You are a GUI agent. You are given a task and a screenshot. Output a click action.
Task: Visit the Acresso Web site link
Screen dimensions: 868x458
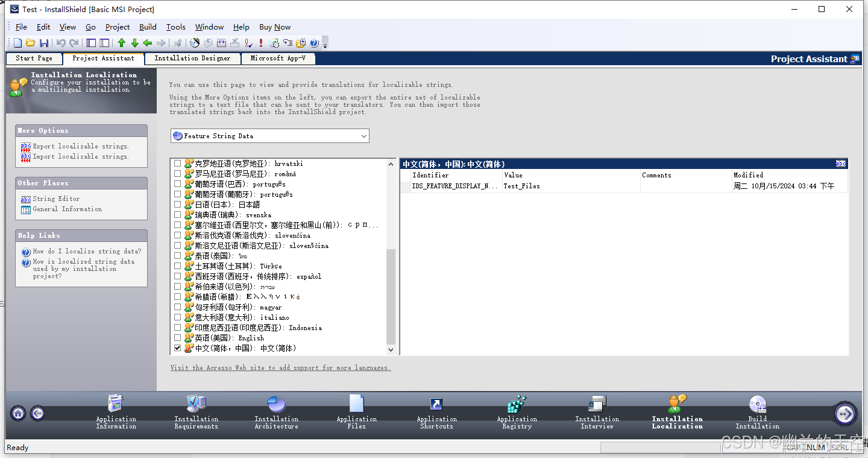[x=280, y=367]
